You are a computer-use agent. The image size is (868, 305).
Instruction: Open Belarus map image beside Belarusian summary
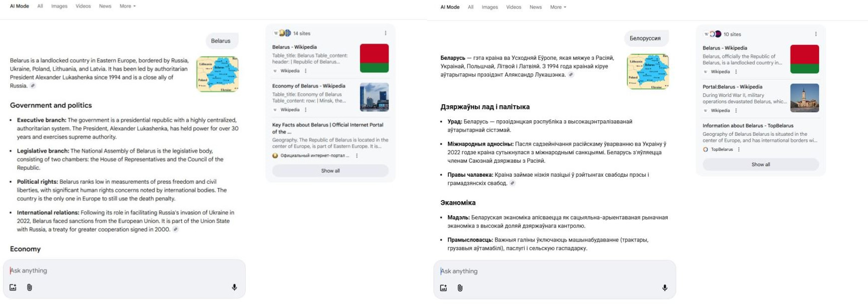(648, 71)
